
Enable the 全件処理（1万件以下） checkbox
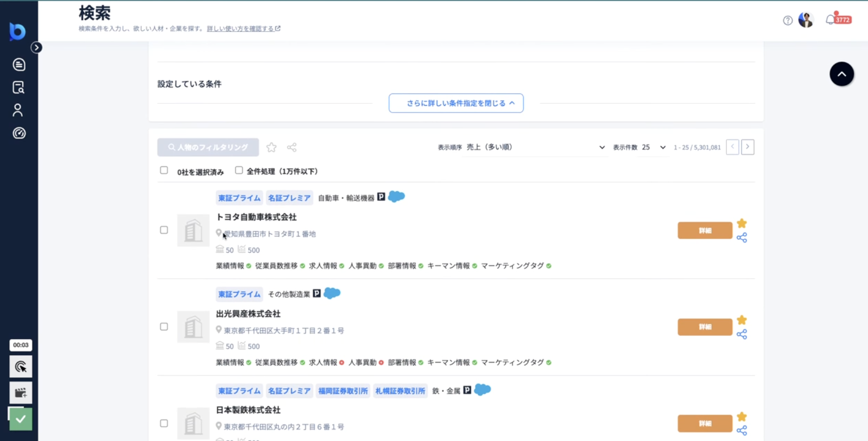coord(239,170)
